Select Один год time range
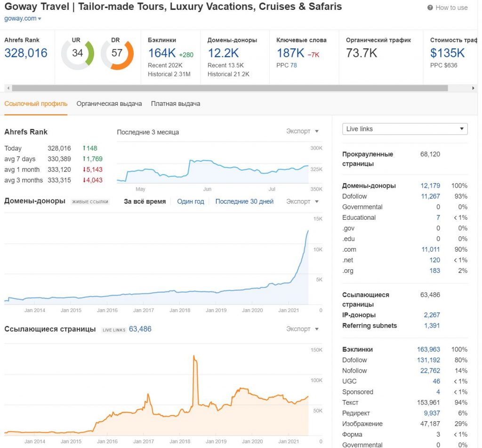Viewport: 482px width, 448px height. pos(191,201)
